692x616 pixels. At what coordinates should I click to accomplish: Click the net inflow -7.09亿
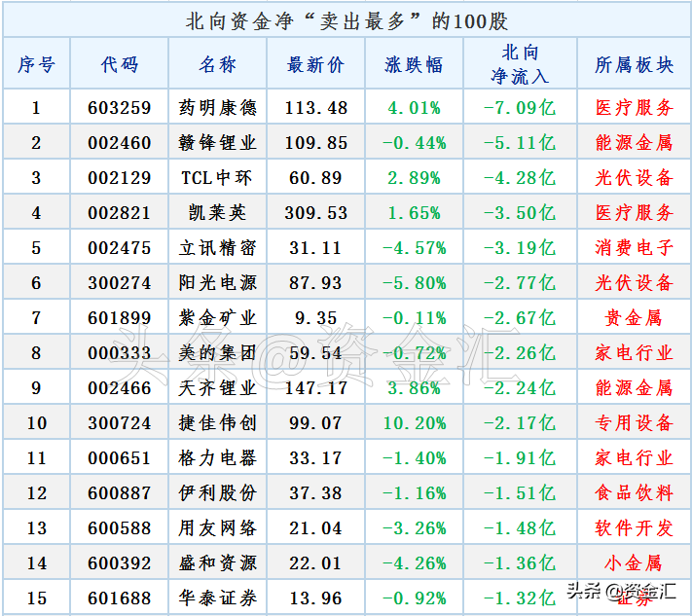(x=520, y=108)
